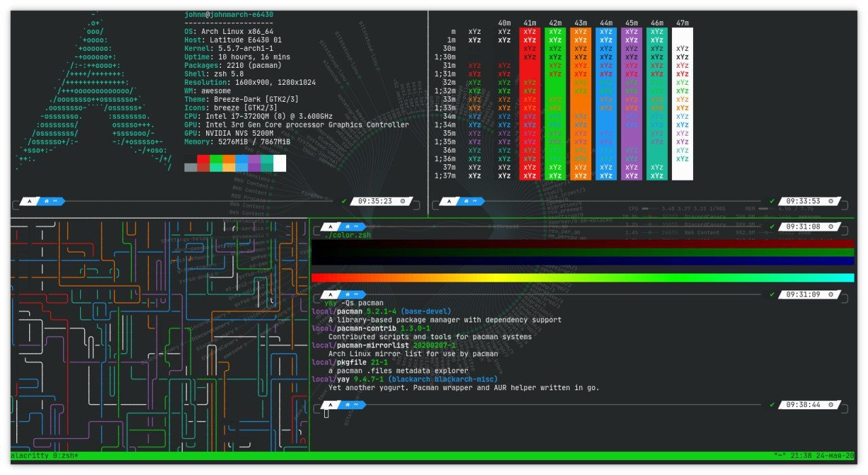
Task: Click the 47m column header in the color table
Action: point(682,23)
